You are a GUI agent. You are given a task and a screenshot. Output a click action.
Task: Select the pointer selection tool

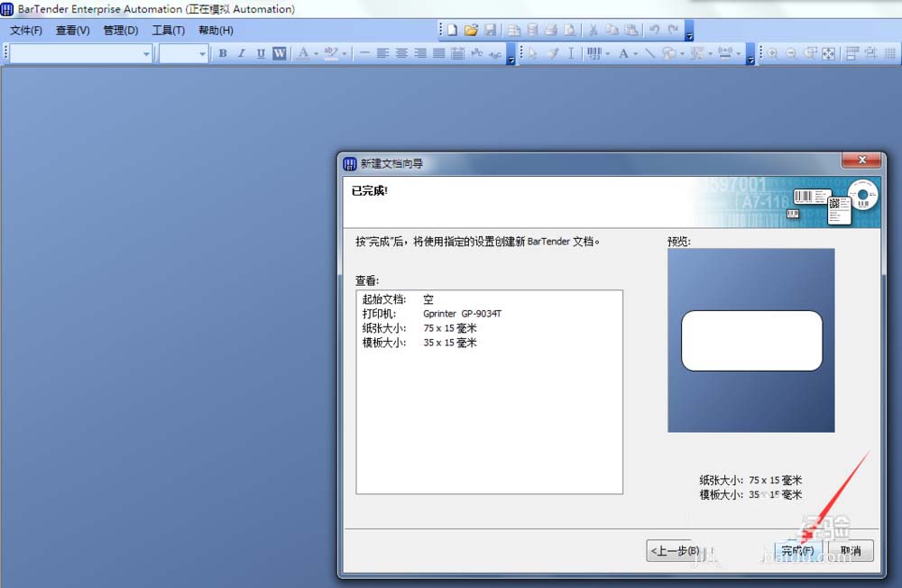[533, 53]
